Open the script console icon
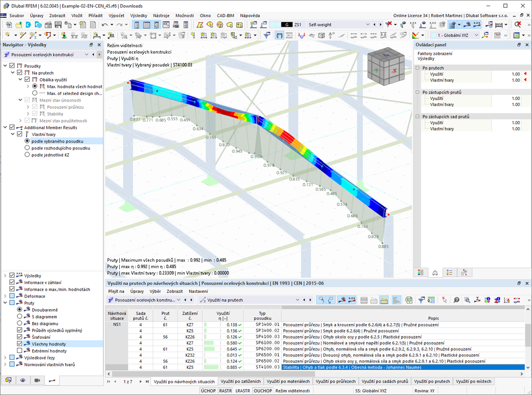Image resolution: width=532 pixels, height=395 pixels. pyautogui.click(x=166, y=25)
